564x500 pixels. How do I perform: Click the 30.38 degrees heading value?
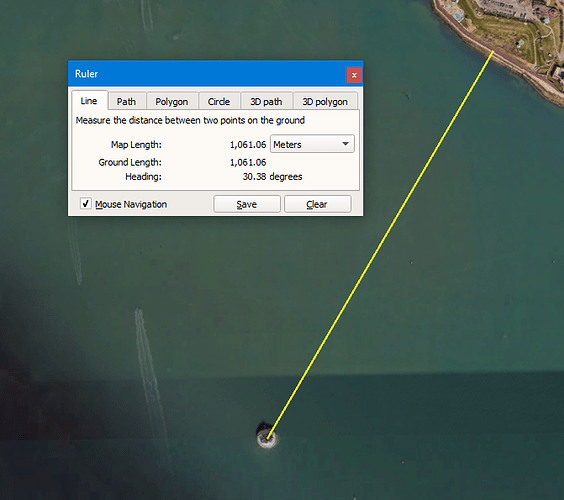(272, 177)
